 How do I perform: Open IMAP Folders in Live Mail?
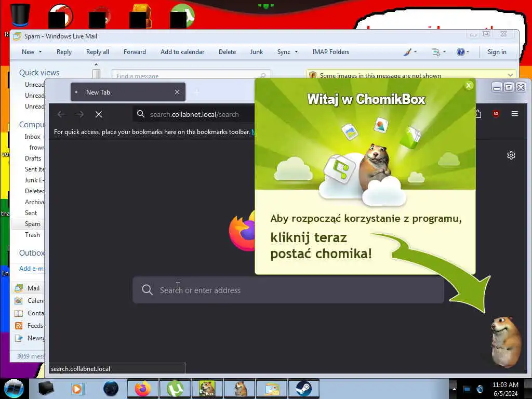pos(331,52)
